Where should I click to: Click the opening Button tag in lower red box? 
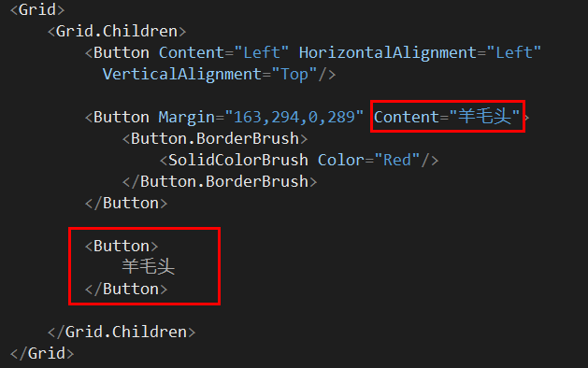122,247
